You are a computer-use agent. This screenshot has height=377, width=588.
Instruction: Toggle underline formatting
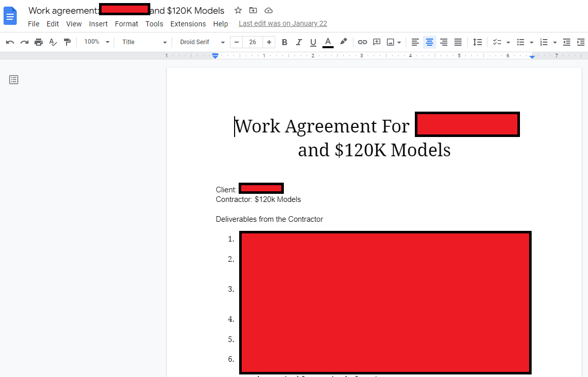click(x=313, y=42)
